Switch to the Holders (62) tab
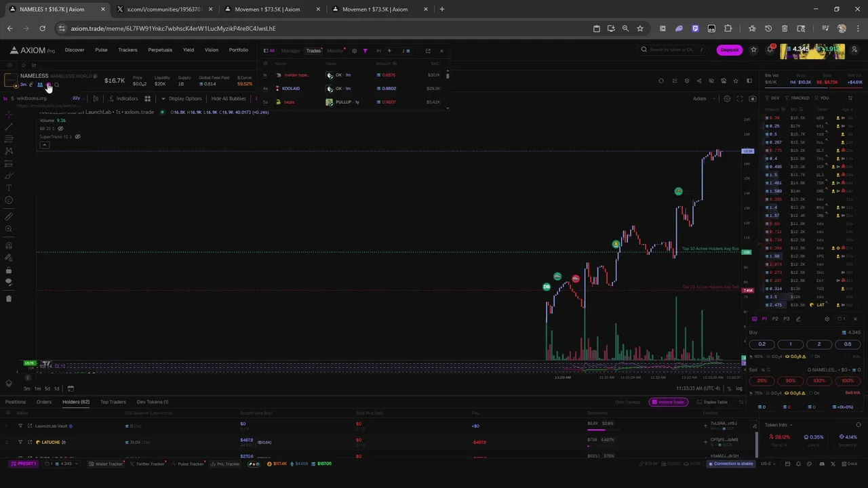The height and width of the screenshot is (488, 868). coord(76,402)
